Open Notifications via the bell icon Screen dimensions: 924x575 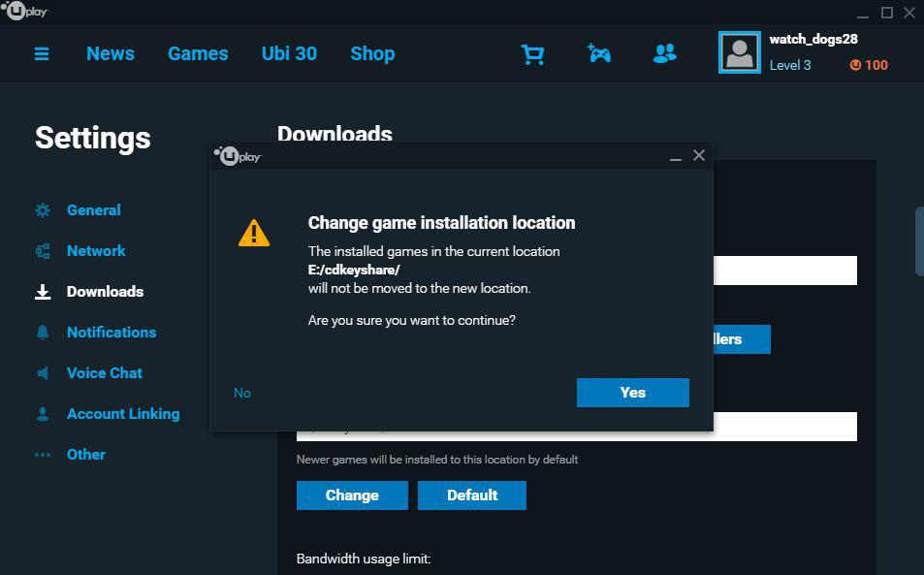coord(41,332)
